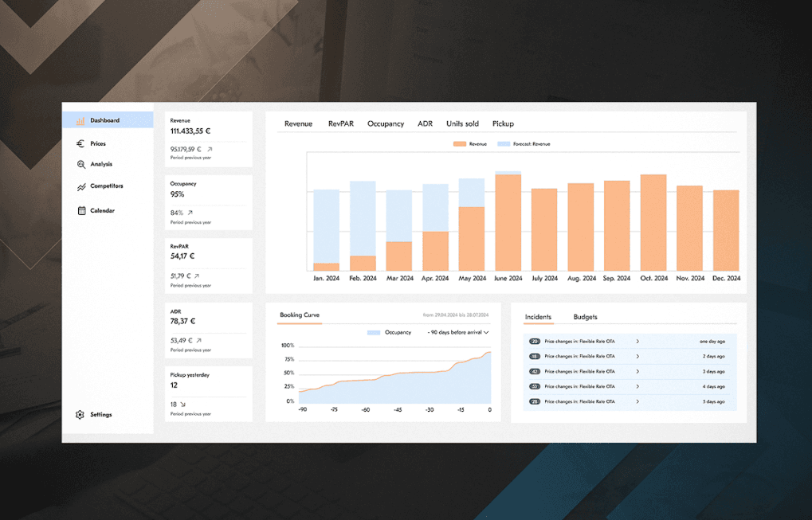Click the trend arrow next to 53,49 €
The image size is (812, 520).
point(199,341)
